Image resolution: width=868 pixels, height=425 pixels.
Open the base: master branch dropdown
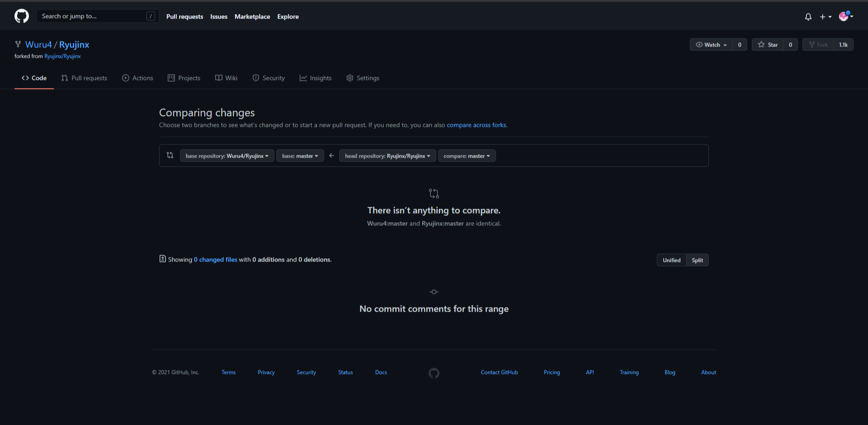[x=300, y=156]
